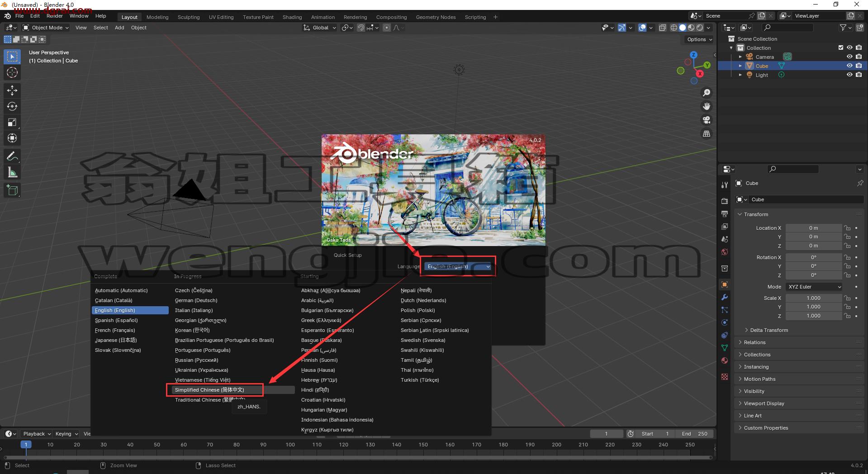The height and width of the screenshot is (474, 868).
Task: Select the Add Cube tool
Action: point(12,190)
